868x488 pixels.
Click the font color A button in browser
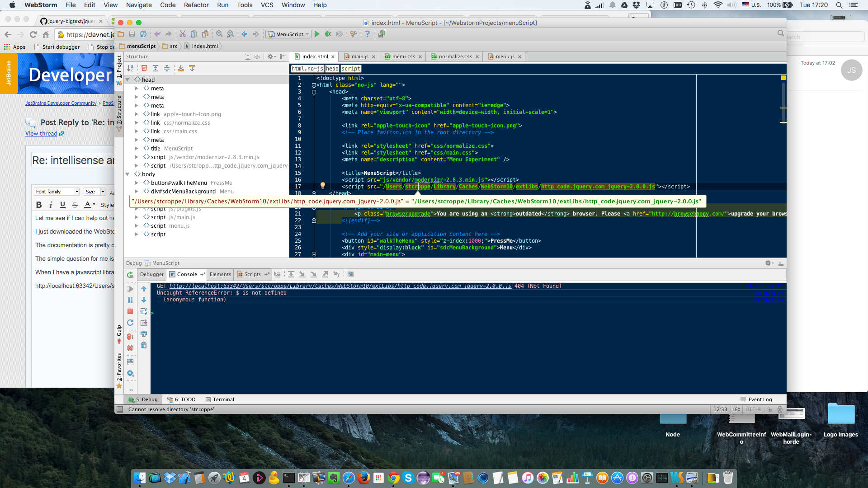pos(88,205)
